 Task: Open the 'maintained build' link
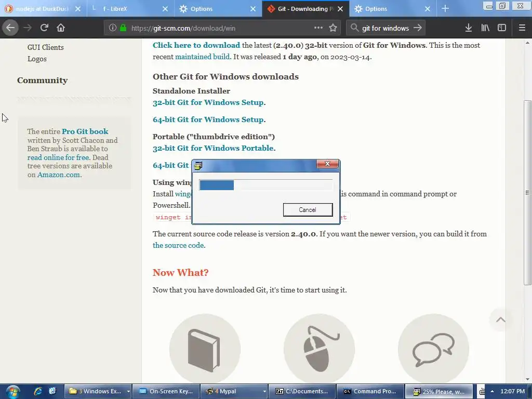[202, 57]
